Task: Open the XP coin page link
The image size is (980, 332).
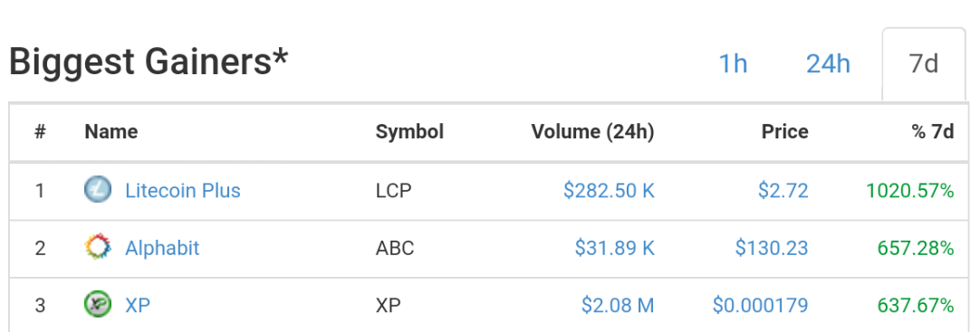Action: pos(138,306)
